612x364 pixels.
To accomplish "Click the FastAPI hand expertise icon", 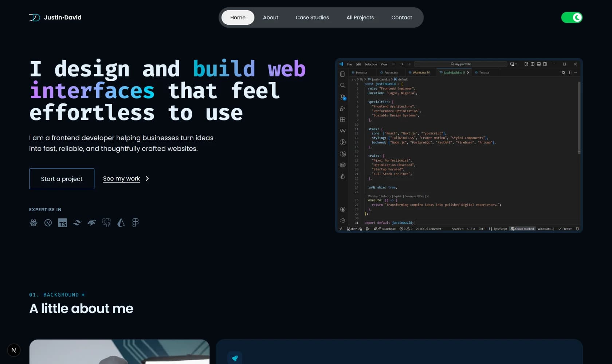I will (92, 223).
